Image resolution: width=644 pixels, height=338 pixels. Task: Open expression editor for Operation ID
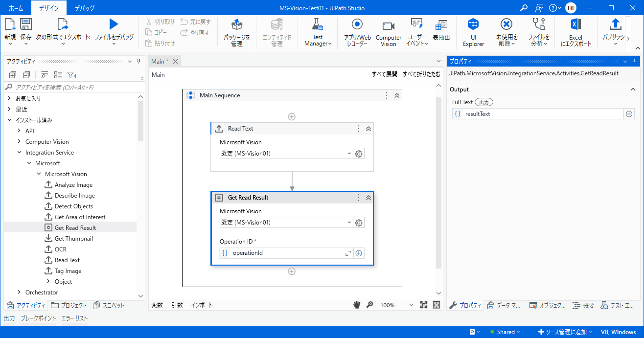(x=348, y=253)
